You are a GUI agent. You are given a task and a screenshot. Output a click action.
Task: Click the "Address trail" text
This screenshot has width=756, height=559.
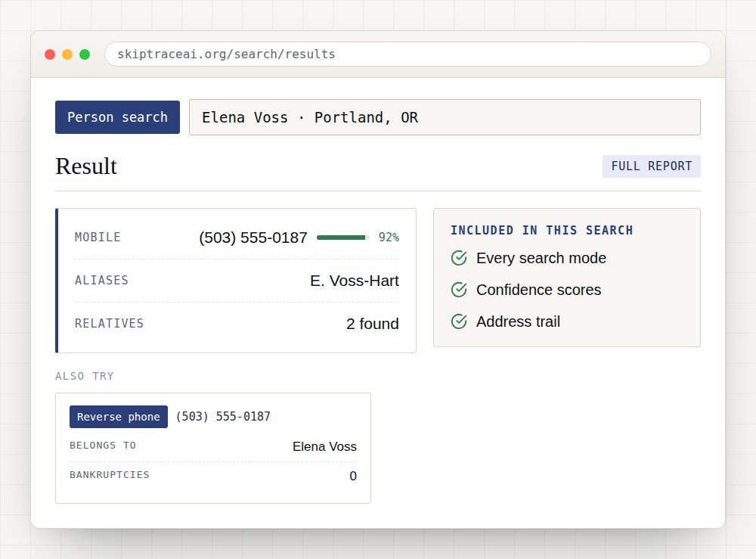coord(518,321)
